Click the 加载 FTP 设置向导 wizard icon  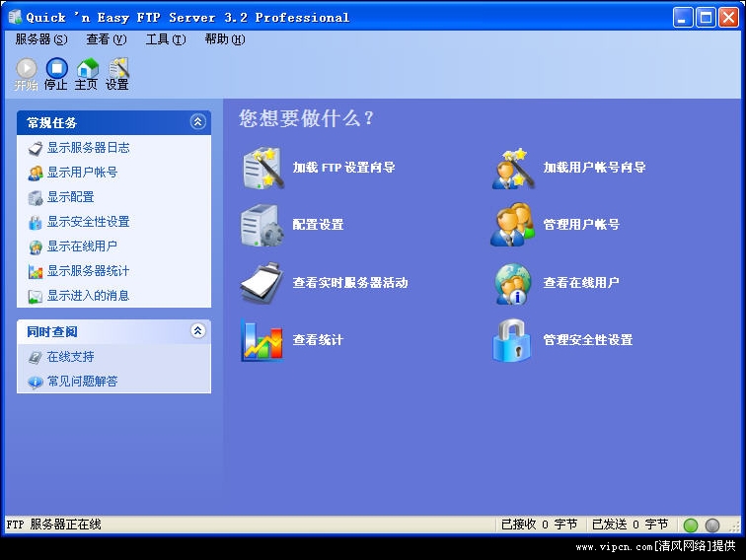[262, 168]
